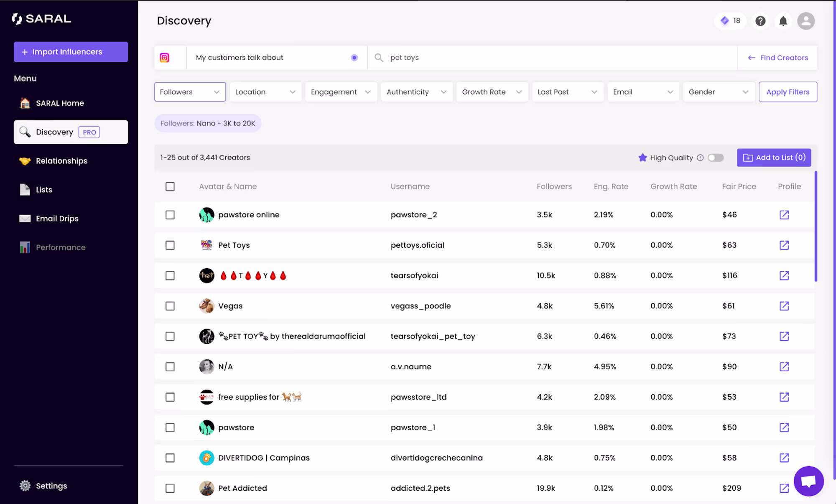The height and width of the screenshot is (504, 836).
Task: Open the Engagement filter dropdown
Action: tap(341, 92)
